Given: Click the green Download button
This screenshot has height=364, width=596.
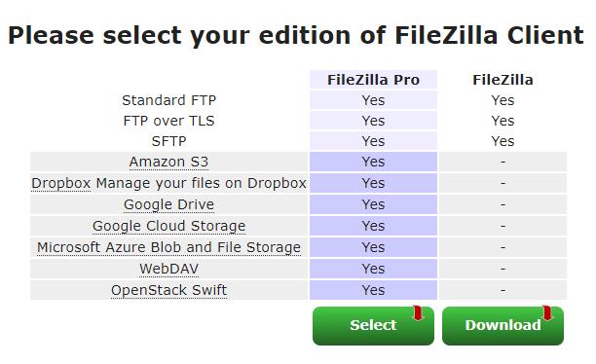Looking at the screenshot, I should pyautogui.click(x=503, y=326).
